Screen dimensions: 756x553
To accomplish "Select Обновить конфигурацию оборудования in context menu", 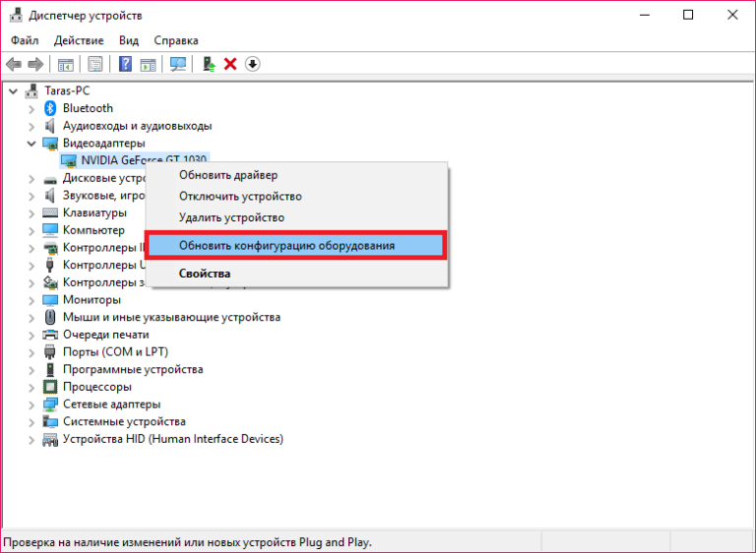I will pyautogui.click(x=295, y=245).
